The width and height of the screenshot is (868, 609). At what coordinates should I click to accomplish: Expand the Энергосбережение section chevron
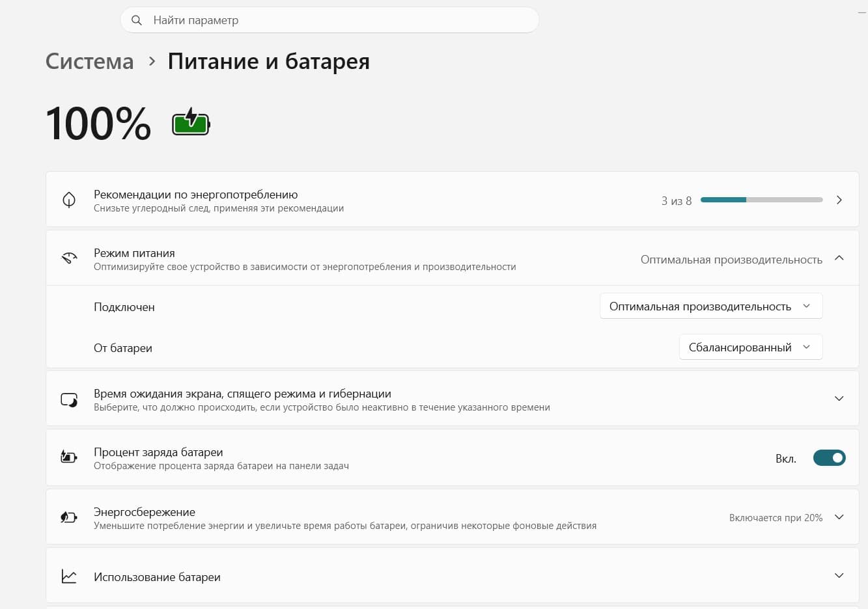(839, 517)
